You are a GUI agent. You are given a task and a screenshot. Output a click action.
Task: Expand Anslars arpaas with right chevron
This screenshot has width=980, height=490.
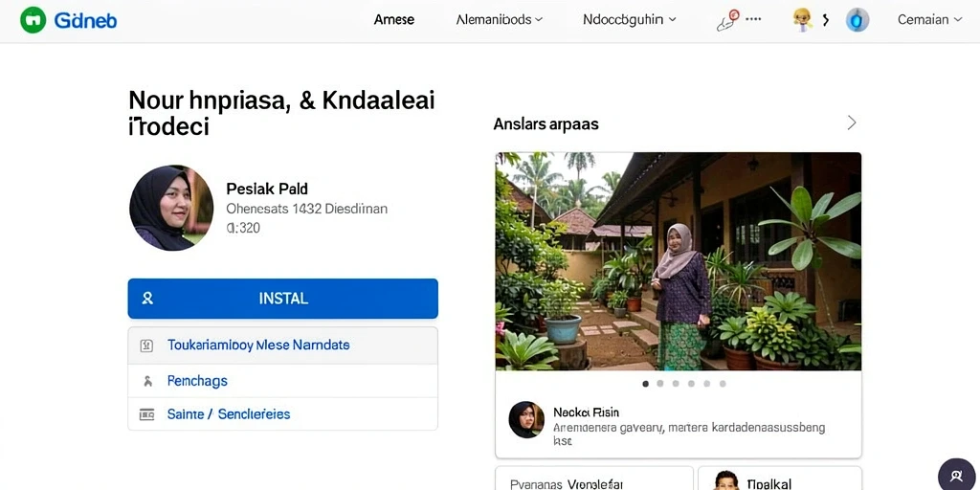(x=851, y=122)
